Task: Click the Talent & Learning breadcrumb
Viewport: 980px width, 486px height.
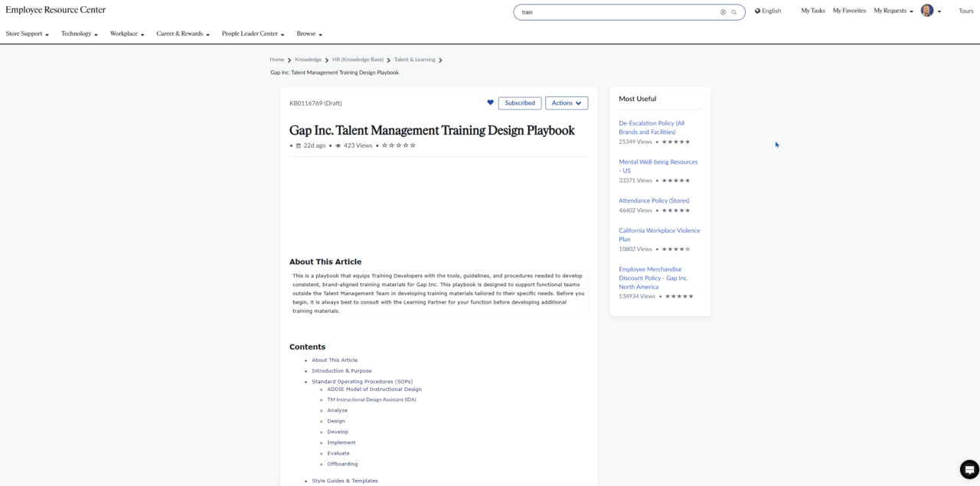Action: [414, 60]
